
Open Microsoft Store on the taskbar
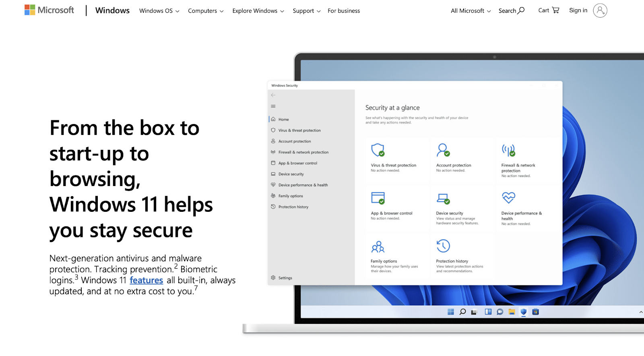tap(535, 312)
